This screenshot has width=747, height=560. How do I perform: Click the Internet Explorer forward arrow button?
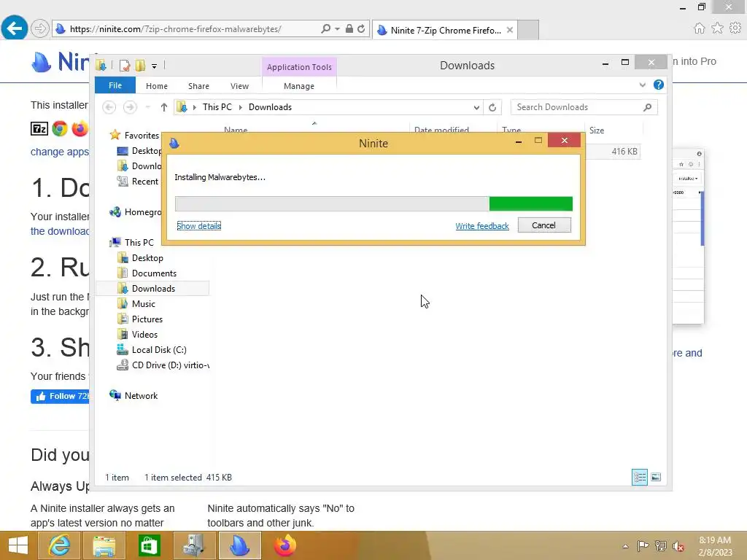(40, 28)
